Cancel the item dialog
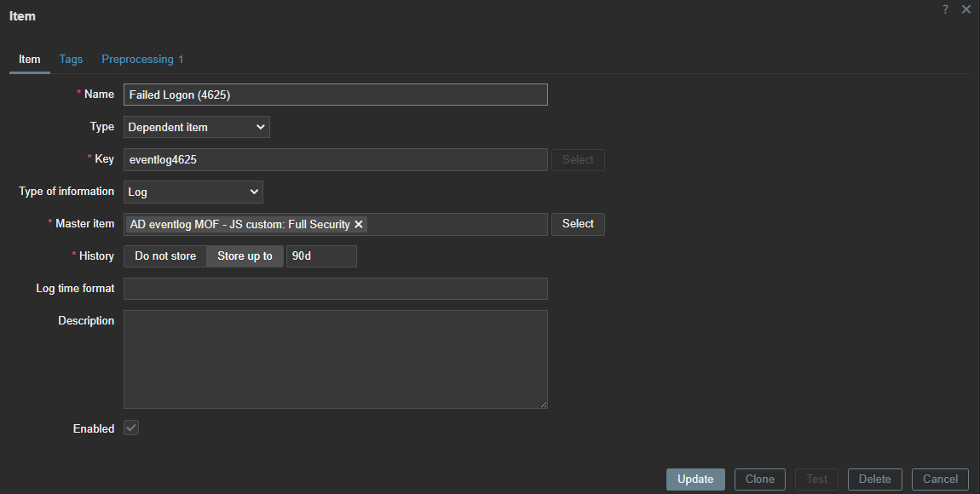The image size is (980, 494). click(941, 480)
